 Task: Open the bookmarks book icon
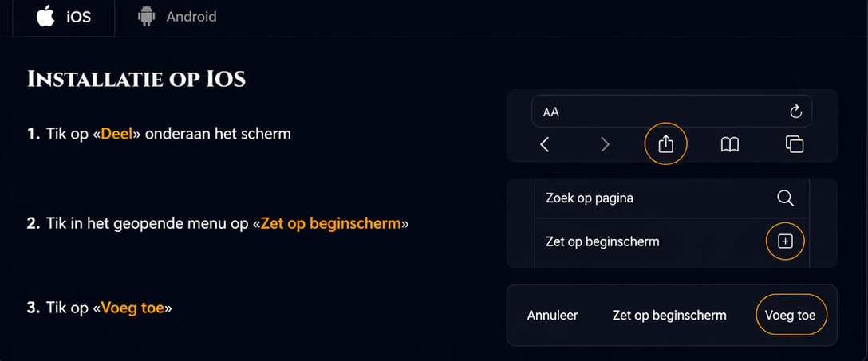pos(729,144)
